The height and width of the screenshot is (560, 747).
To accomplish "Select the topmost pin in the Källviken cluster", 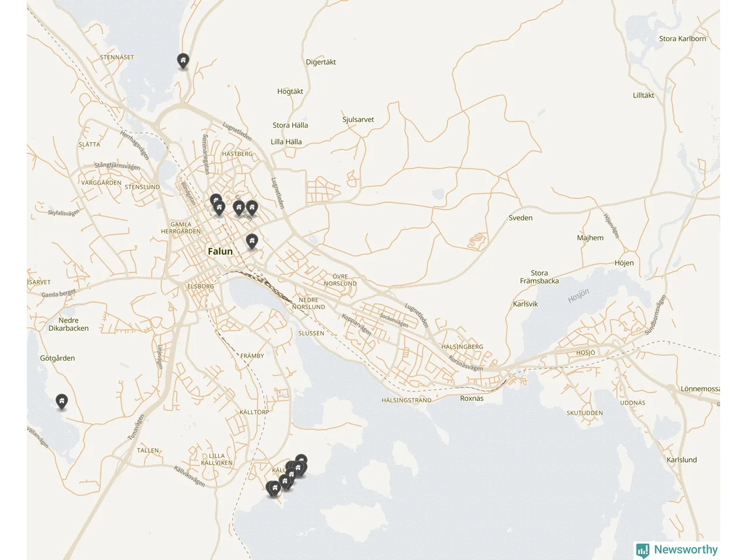I will point(301,460).
